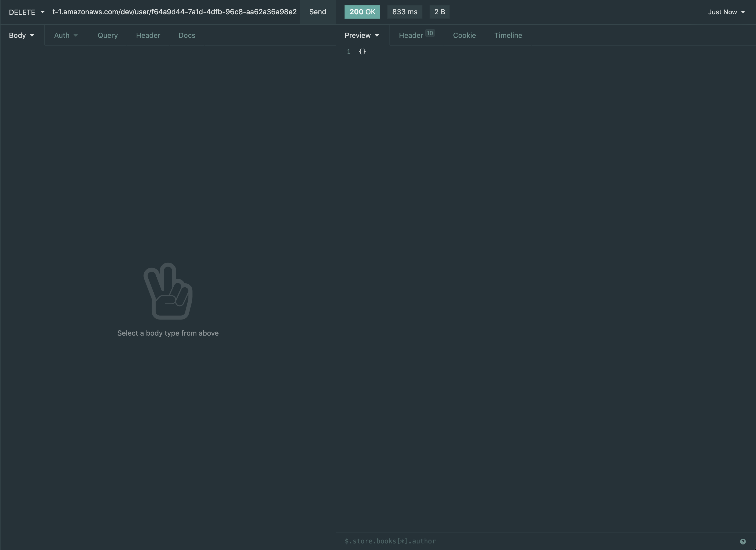Open the Preview mode dropdown
756x550 pixels.
[362, 35]
